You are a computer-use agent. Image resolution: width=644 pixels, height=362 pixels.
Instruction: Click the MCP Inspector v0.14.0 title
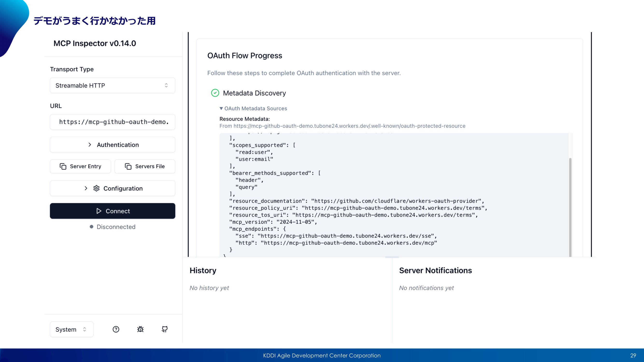95,43
